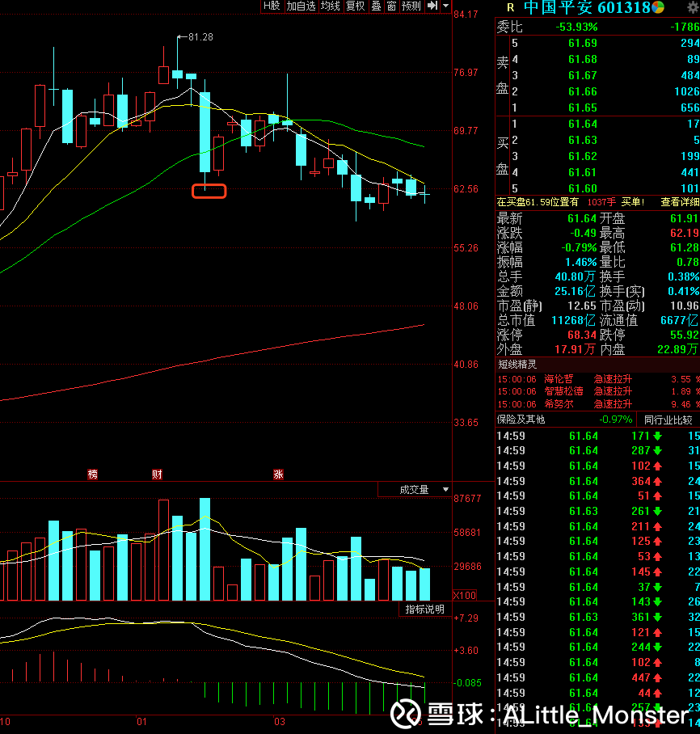Click the 委比 value -53.93%

pyautogui.click(x=576, y=27)
